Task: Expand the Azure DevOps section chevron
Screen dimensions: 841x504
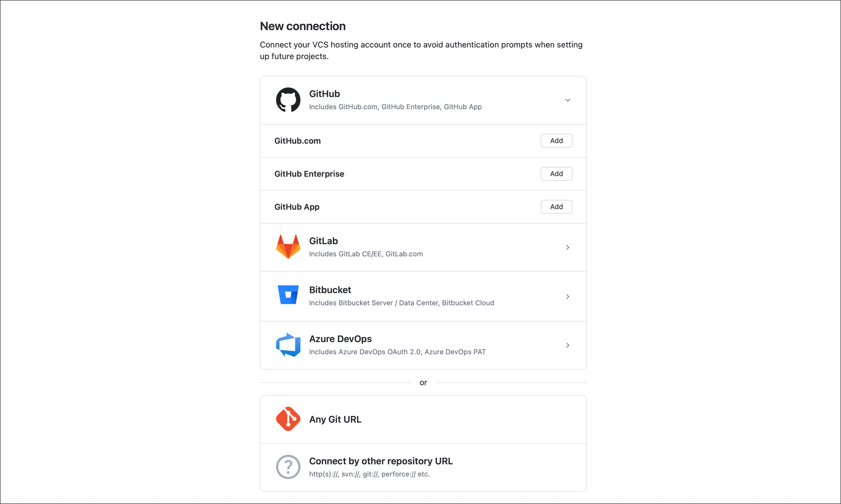Action: 567,345
